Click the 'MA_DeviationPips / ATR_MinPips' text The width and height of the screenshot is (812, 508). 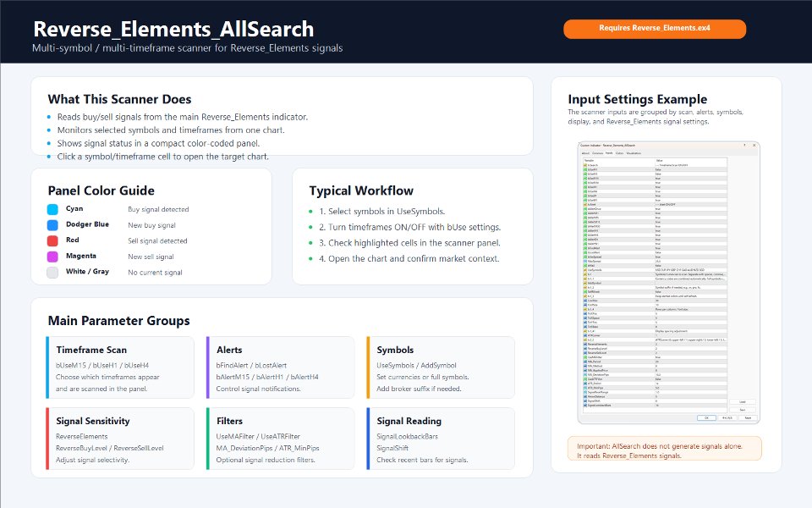(268, 449)
